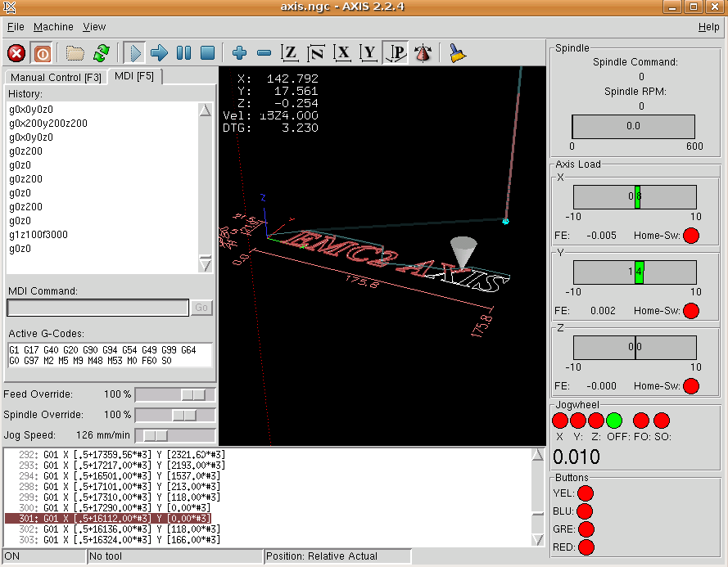Zoom in with the plus icon
The width and height of the screenshot is (728, 567).
(240, 53)
